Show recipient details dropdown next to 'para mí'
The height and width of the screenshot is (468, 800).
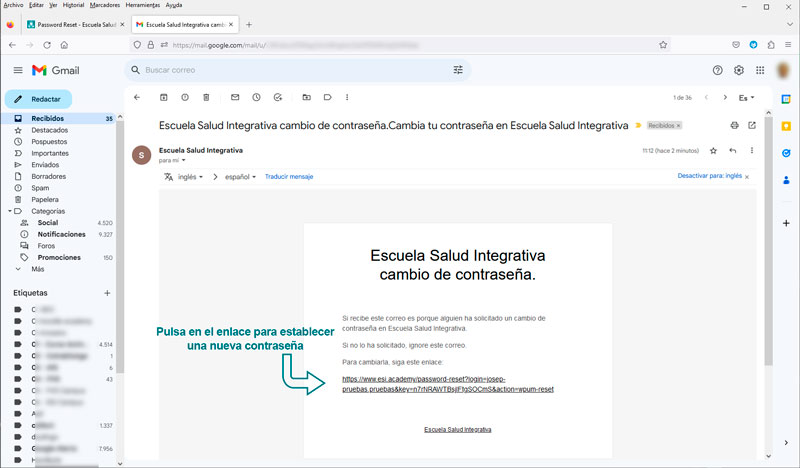tap(184, 161)
